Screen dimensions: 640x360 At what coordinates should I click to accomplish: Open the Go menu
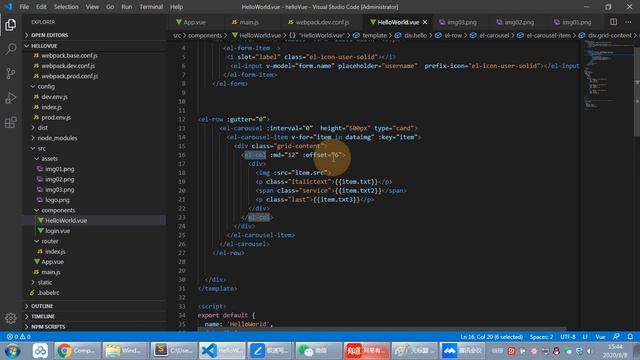point(110,7)
